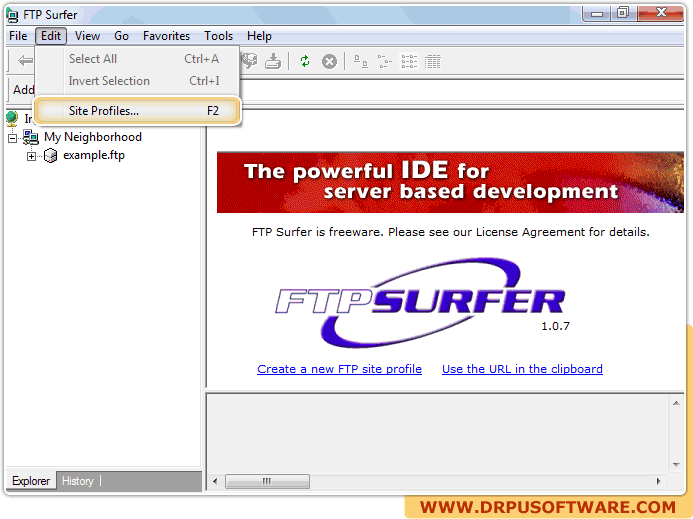Click 'Use the URL in the clipboard' link

click(522, 369)
